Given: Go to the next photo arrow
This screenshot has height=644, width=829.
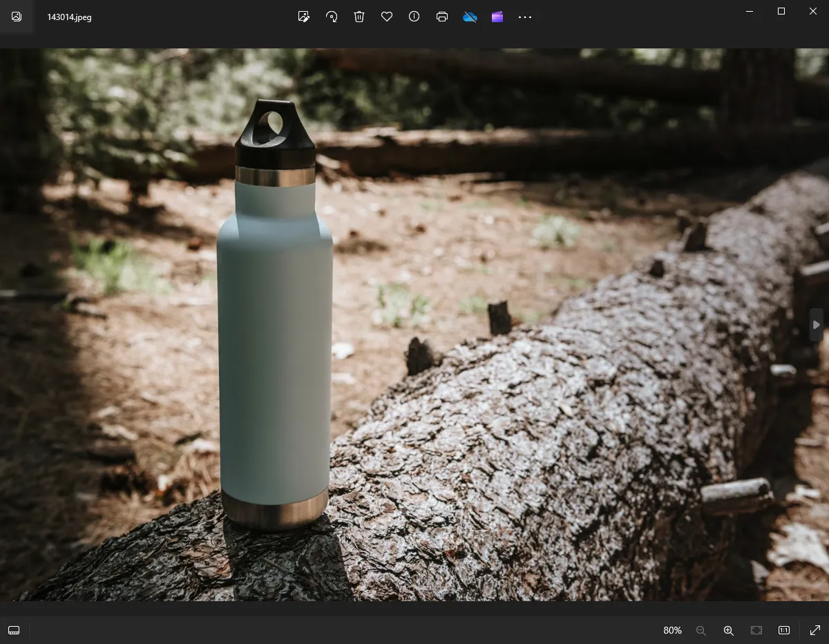Looking at the screenshot, I should [817, 325].
